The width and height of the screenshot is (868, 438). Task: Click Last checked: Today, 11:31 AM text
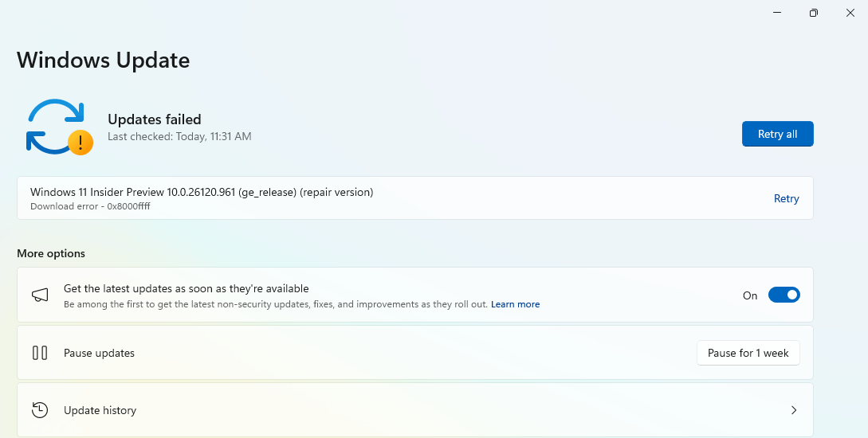[179, 136]
